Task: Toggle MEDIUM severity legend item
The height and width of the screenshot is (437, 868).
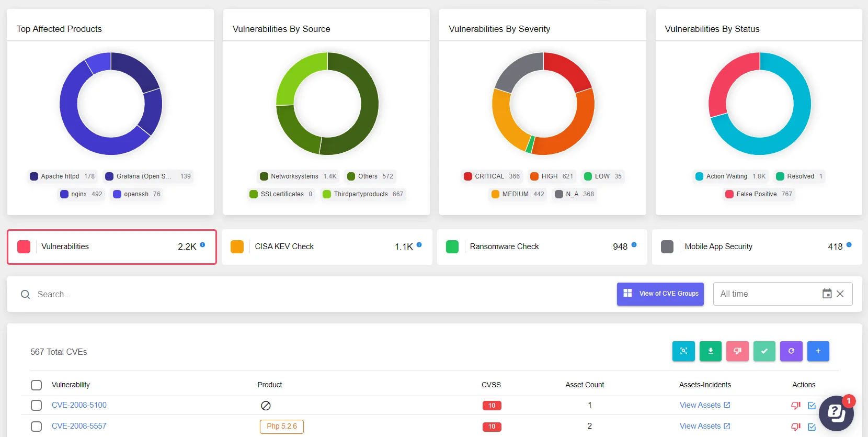Action: click(518, 194)
